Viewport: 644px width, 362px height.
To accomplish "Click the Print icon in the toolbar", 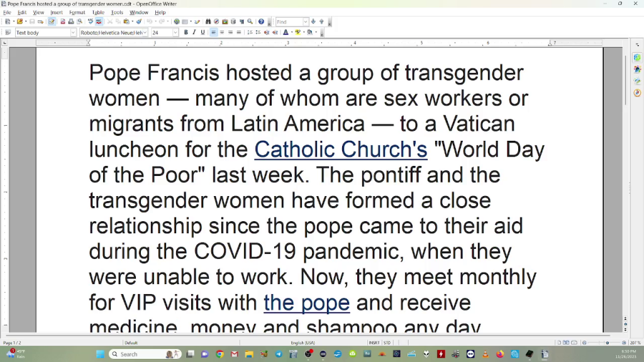I will point(71,22).
